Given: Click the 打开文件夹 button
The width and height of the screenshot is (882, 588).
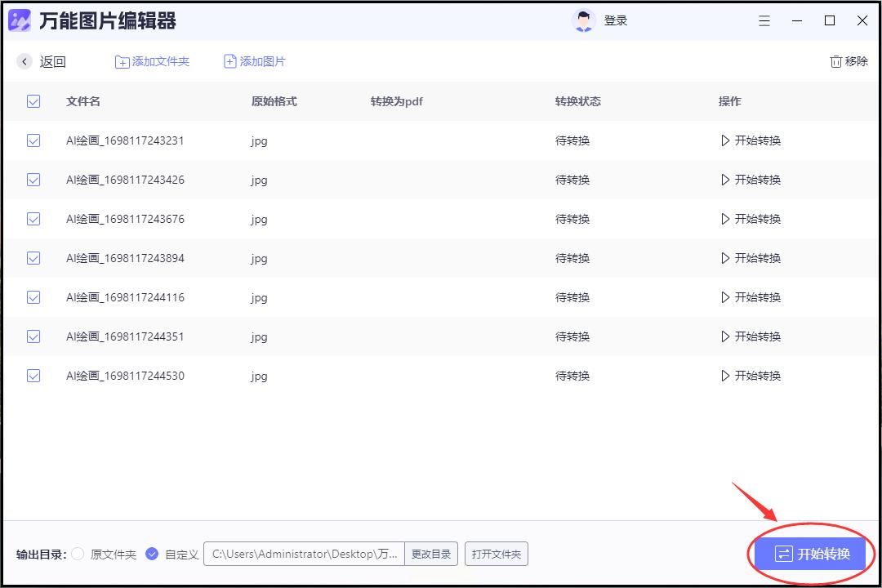Looking at the screenshot, I should (497, 554).
